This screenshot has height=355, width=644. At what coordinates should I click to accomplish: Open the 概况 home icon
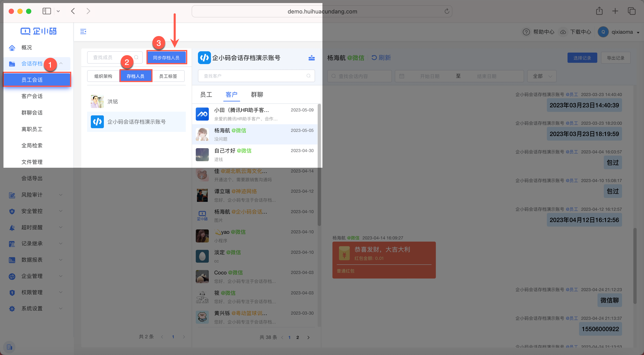point(12,48)
